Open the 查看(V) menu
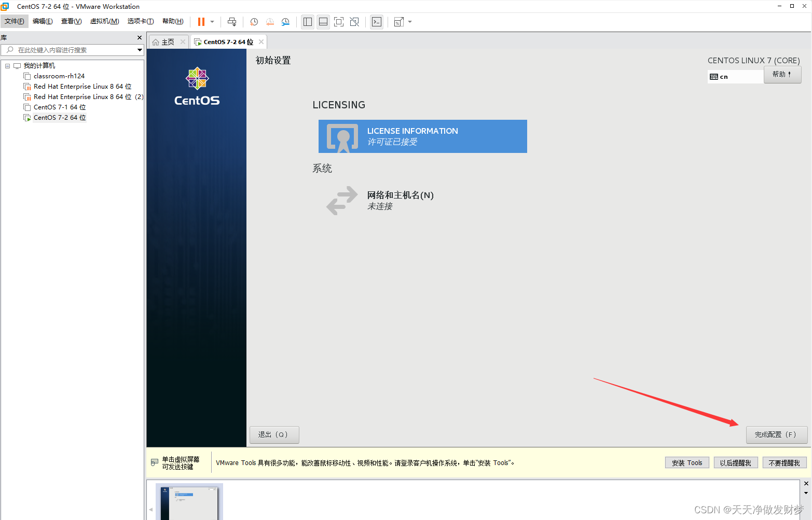 coord(71,21)
